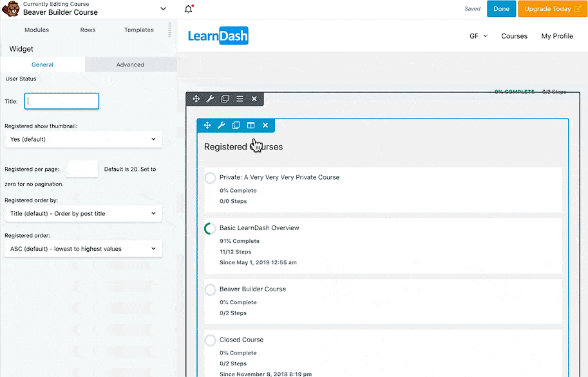Open My Profile nav link
The width and height of the screenshot is (588, 377).
(x=557, y=36)
